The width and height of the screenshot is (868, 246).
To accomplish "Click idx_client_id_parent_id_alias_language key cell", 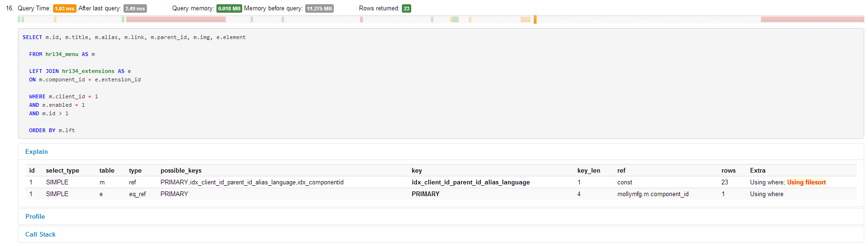I will 470,182.
